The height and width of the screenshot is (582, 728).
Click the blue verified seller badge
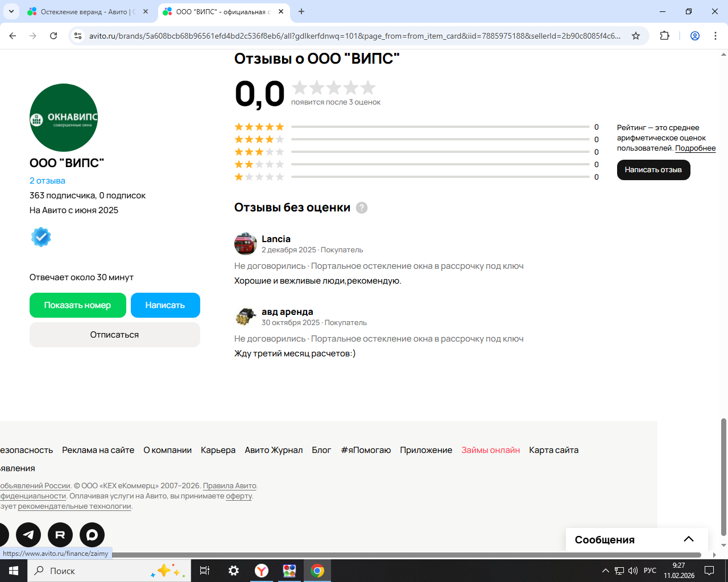[41, 237]
